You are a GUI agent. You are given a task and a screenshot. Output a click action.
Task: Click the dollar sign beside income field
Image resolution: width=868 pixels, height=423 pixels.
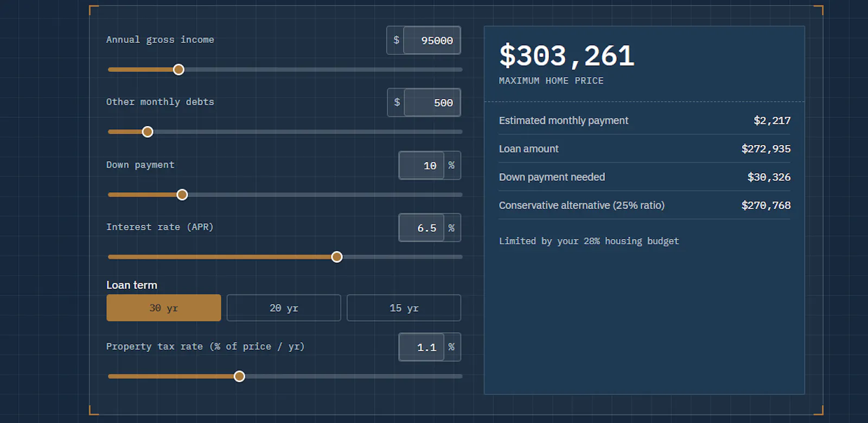396,40
